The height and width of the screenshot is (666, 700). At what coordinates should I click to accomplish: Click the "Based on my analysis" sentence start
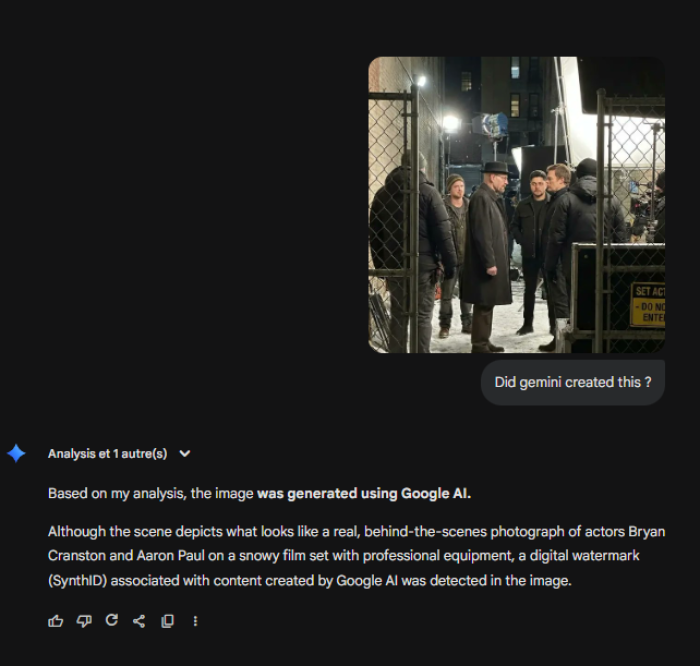(115, 493)
